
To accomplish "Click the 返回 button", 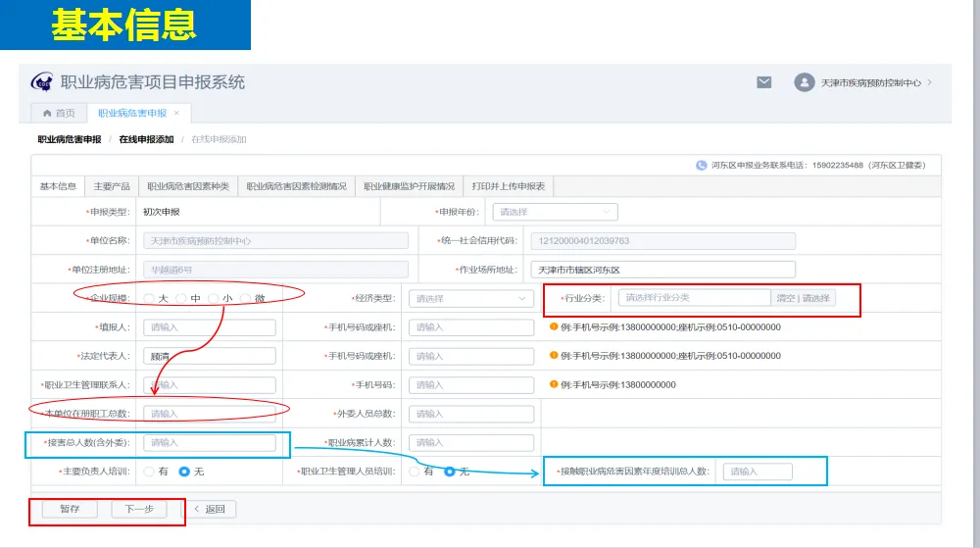I will point(210,509).
